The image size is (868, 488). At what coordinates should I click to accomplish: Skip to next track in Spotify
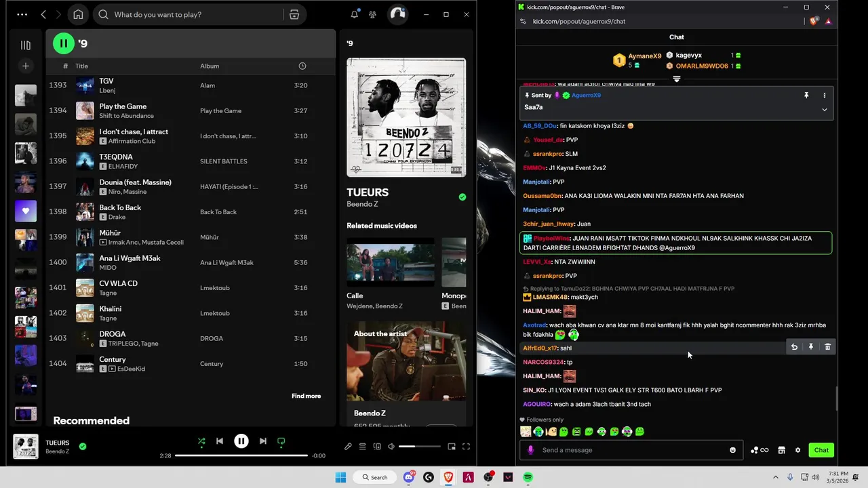pos(262,441)
